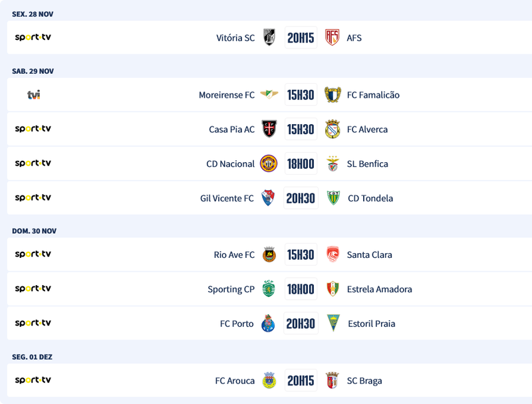Open the Gil Vicente FC crest
Image resolution: width=532 pixels, height=404 pixels.
pos(269,198)
